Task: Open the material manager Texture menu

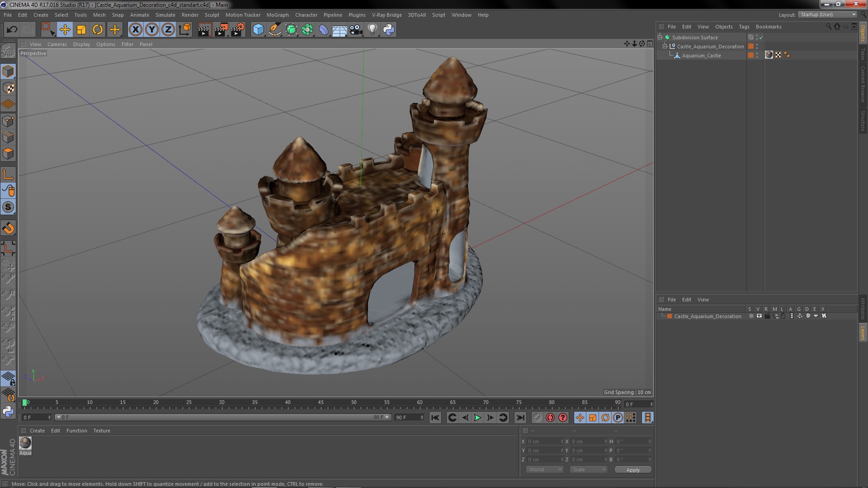Action: [x=102, y=431]
